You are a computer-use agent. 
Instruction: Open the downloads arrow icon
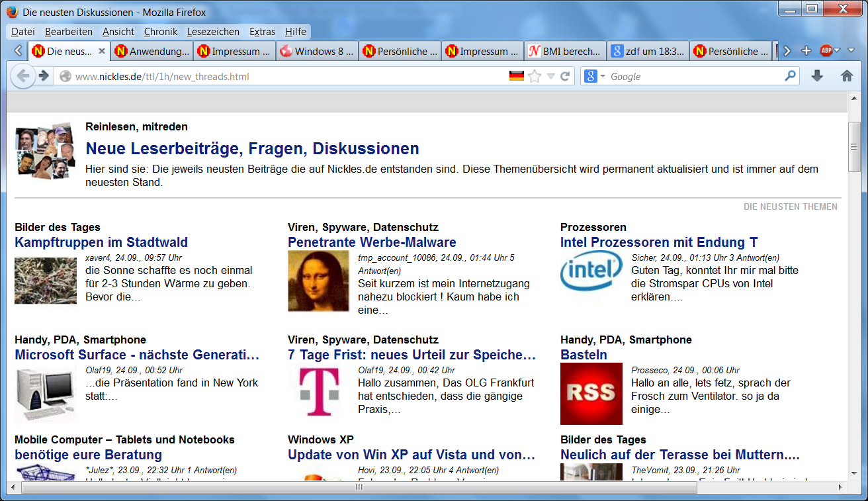click(x=817, y=76)
